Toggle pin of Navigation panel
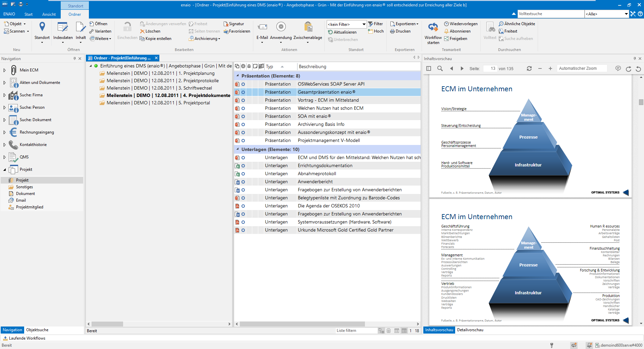Image resolution: width=644 pixels, height=349 pixels. 74,58
